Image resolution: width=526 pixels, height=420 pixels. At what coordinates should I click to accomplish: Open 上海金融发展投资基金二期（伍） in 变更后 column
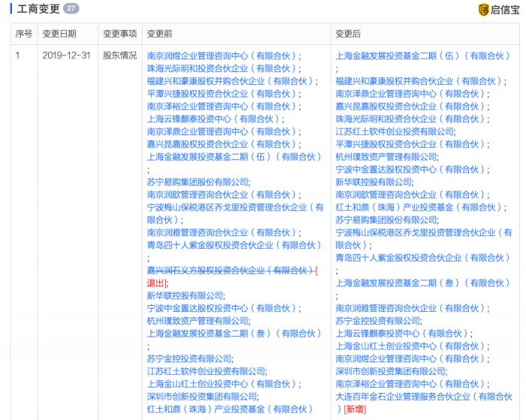pyautogui.click(x=423, y=56)
